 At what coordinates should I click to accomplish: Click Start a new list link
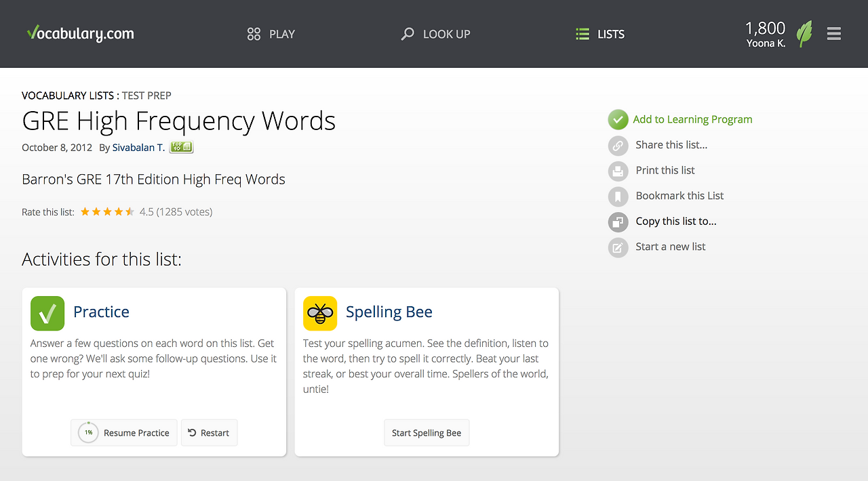(671, 247)
